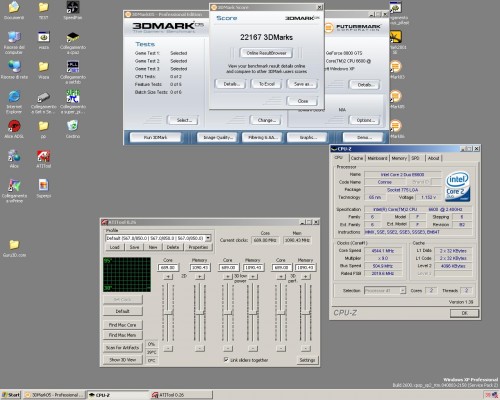Image resolution: width=500 pixels, height=400 pixels.
Task: Expand the ATITool Profile dropdown
Action: click(x=208, y=238)
